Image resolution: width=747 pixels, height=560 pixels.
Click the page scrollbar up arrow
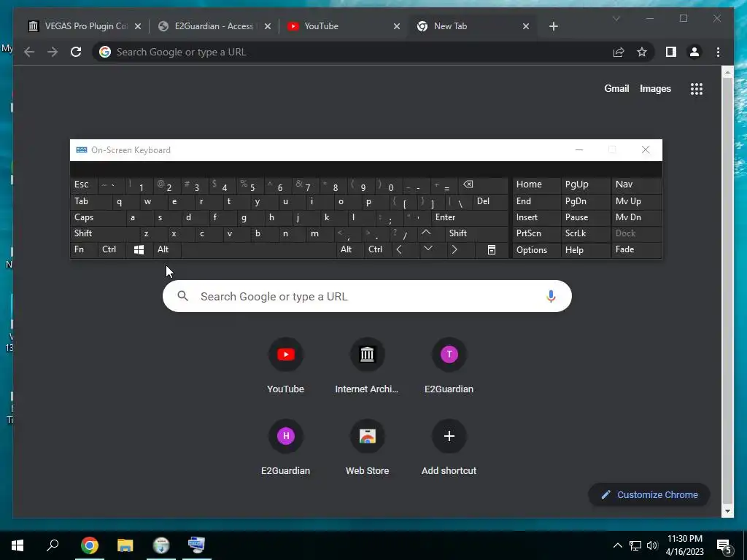tap(727, 72)
